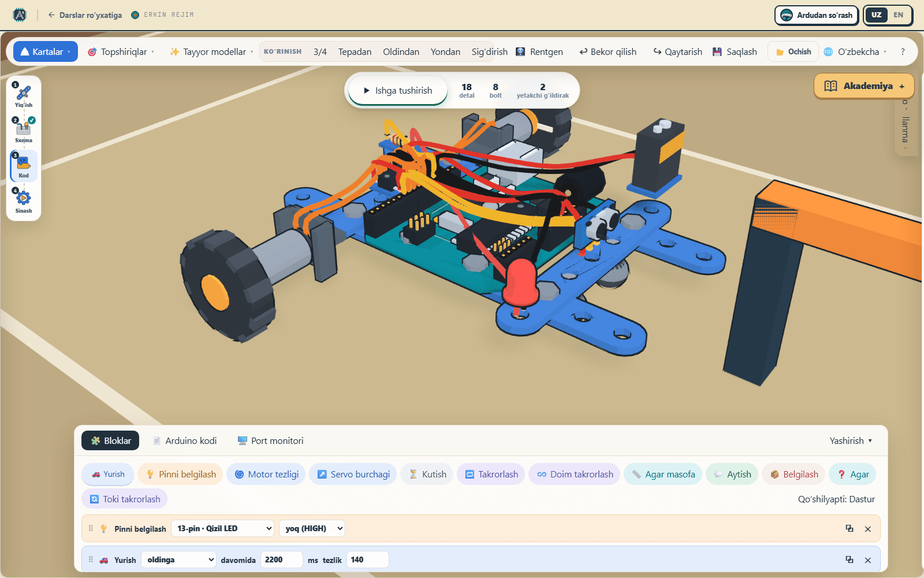
Task: Switch to the Bloklar tab
Action: (x=110, y=440)
